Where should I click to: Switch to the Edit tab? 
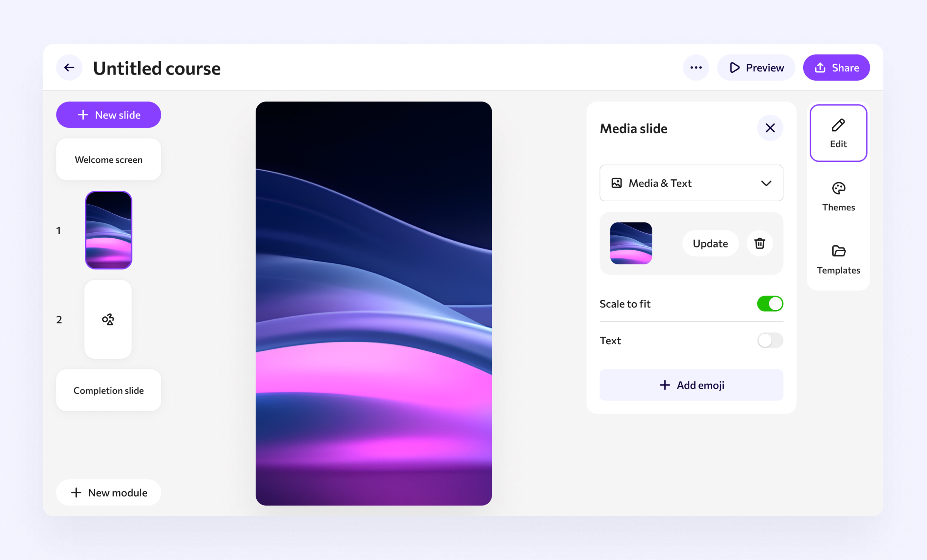838,133
